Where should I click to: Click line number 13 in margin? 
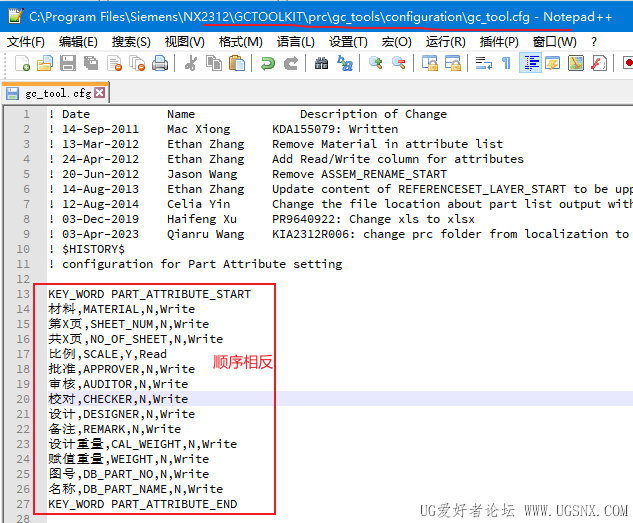point(23,294)
